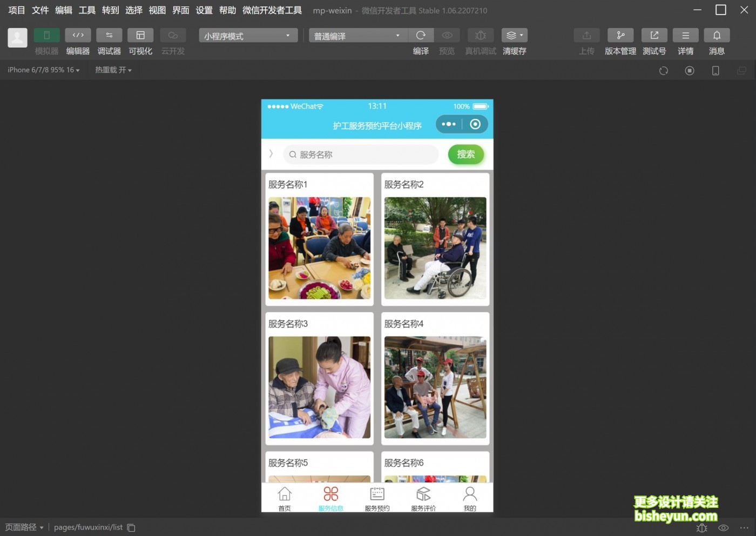Click the Compile refresh icon
Viewport: 756px width, 536px height.
421,35
